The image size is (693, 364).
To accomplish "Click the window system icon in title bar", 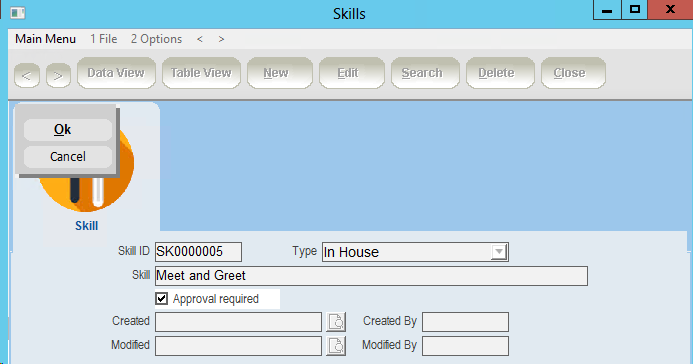I will pos(18,13).
